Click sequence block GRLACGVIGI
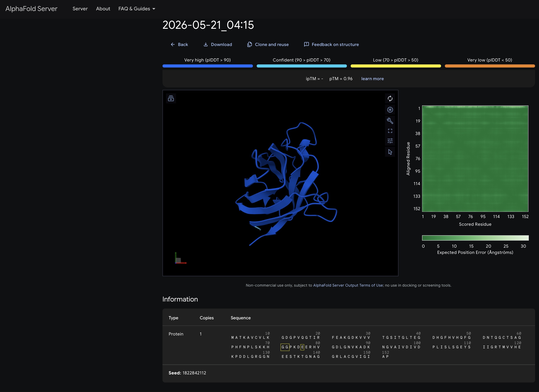This screenshot has height=392, width=539. pos(351,357)
